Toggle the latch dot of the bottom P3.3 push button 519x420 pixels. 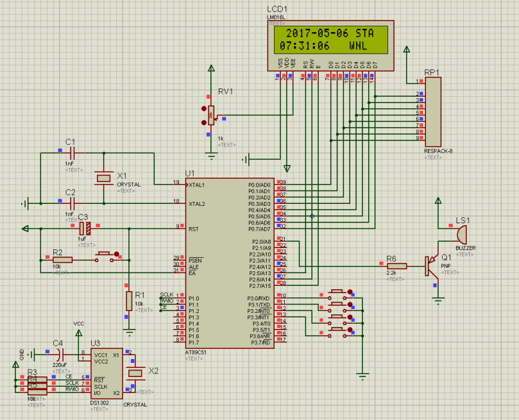pyautogui.click(x=350, y=330)
